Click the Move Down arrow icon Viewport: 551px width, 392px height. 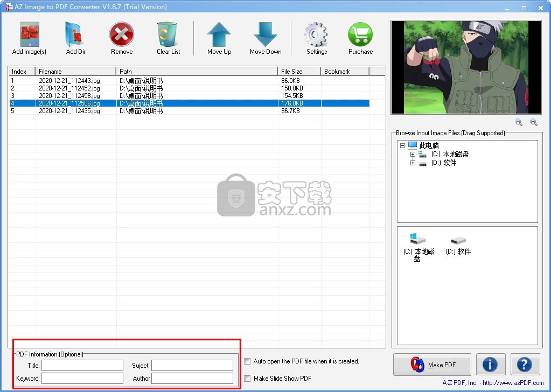[266, 34]
